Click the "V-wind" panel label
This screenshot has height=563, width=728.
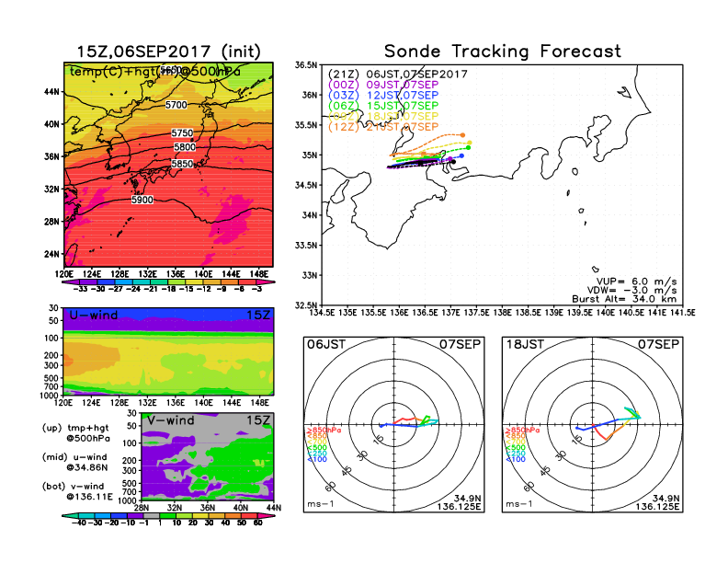pos(170,420)
